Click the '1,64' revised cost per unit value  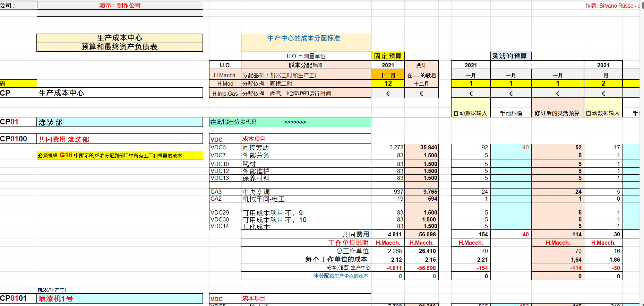point(558,260)
